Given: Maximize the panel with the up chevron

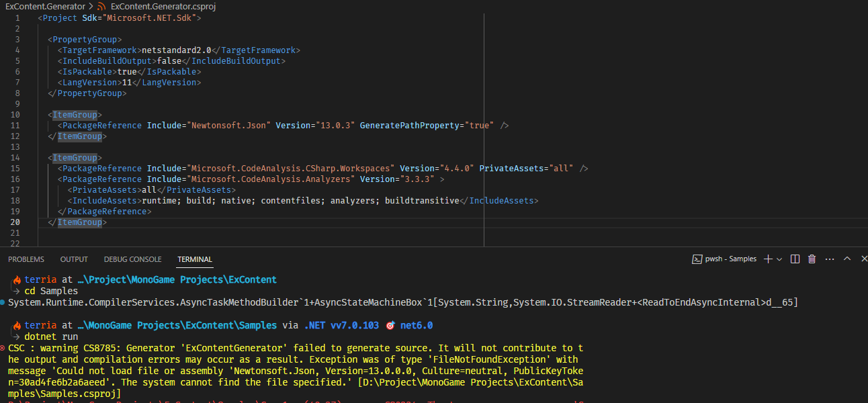Looking at the screenshot, I should point(847,259).
